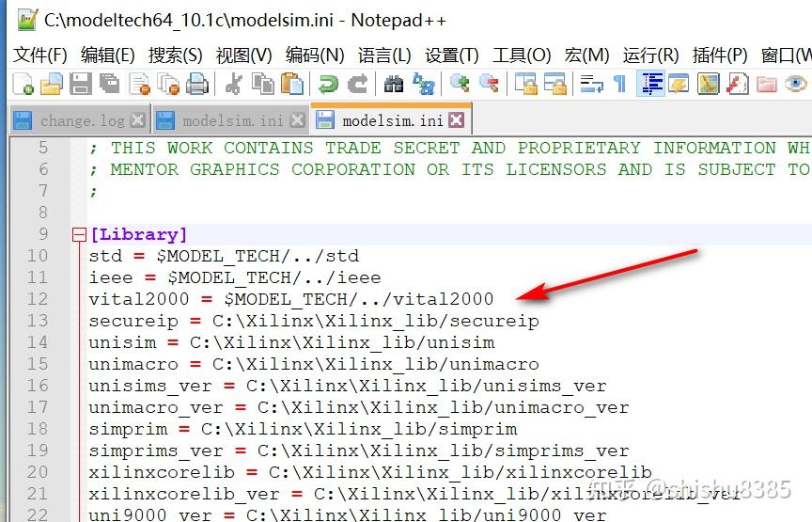The height and width of the screenshot is (522, 812).
Task: Open the 插件(P) menu
Action: [x=720, y=55]
